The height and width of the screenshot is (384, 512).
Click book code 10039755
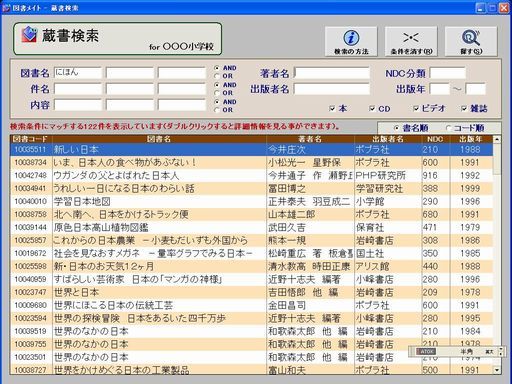(30, 344)
